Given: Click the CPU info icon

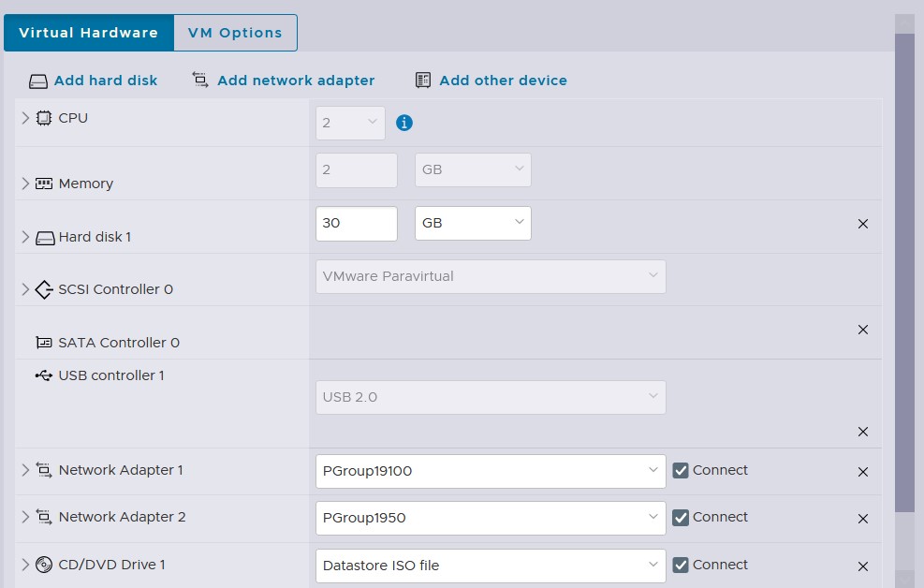Looking at the screenshot, I should pyautogui.click(x=404, y=123).
